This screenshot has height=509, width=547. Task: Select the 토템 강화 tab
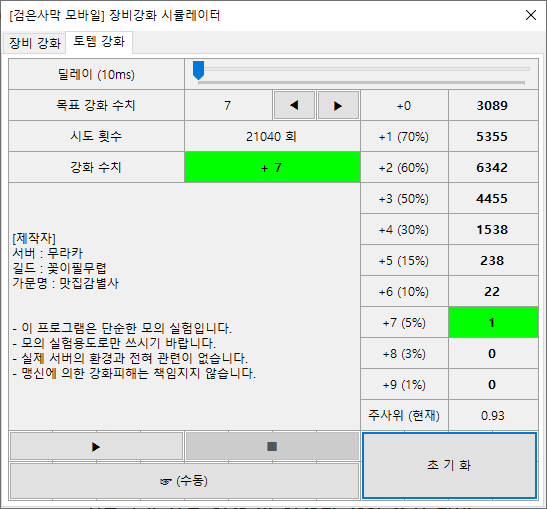[99, 42]
